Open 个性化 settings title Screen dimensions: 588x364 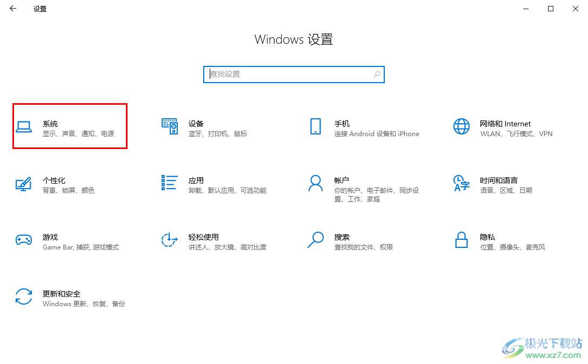(54, 180)
